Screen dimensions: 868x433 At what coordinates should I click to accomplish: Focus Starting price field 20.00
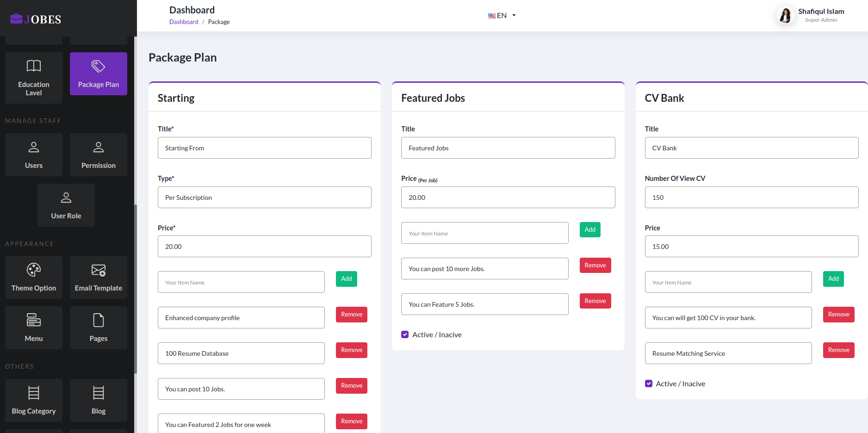[265, 247]
